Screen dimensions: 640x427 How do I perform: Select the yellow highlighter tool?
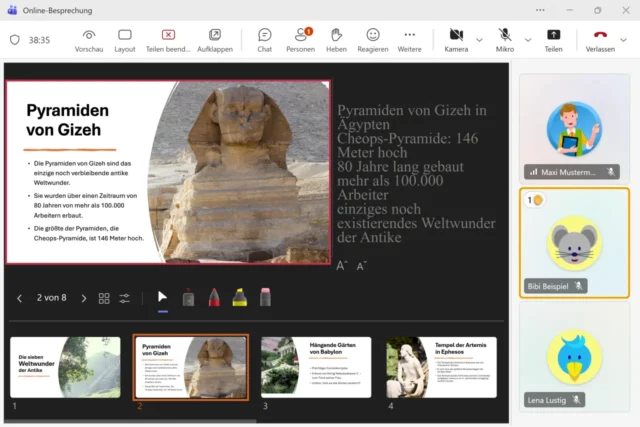[x=240, y=298]
